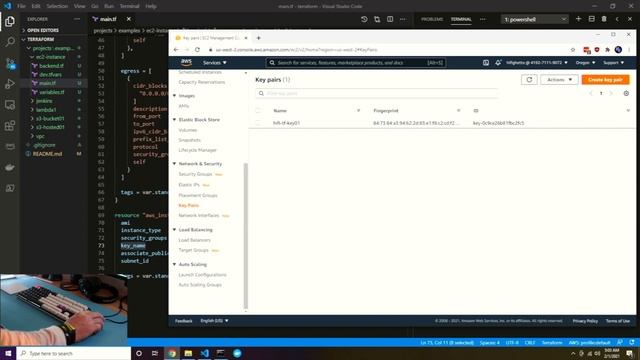The width and height of the screenshot is (640, 360).
Task: Click the editor timeline/history icon
Action: click(364, 19)
